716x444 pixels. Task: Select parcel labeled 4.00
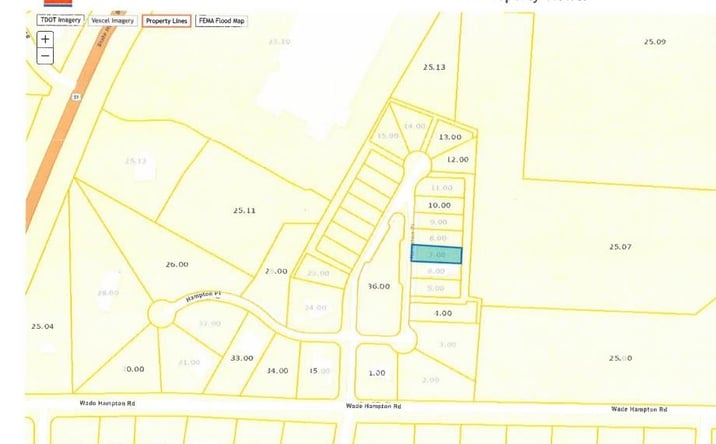(x=443, y=313)
